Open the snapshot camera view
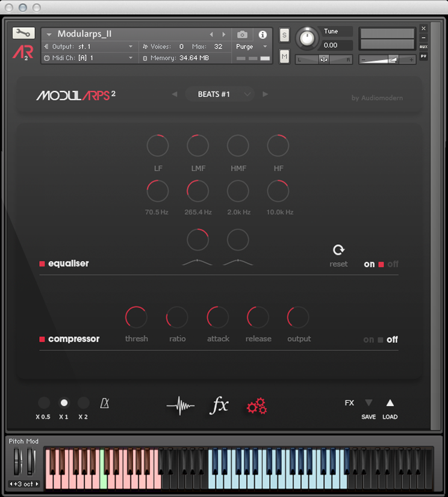Screen dimensions: 448x497 [242, 34]
